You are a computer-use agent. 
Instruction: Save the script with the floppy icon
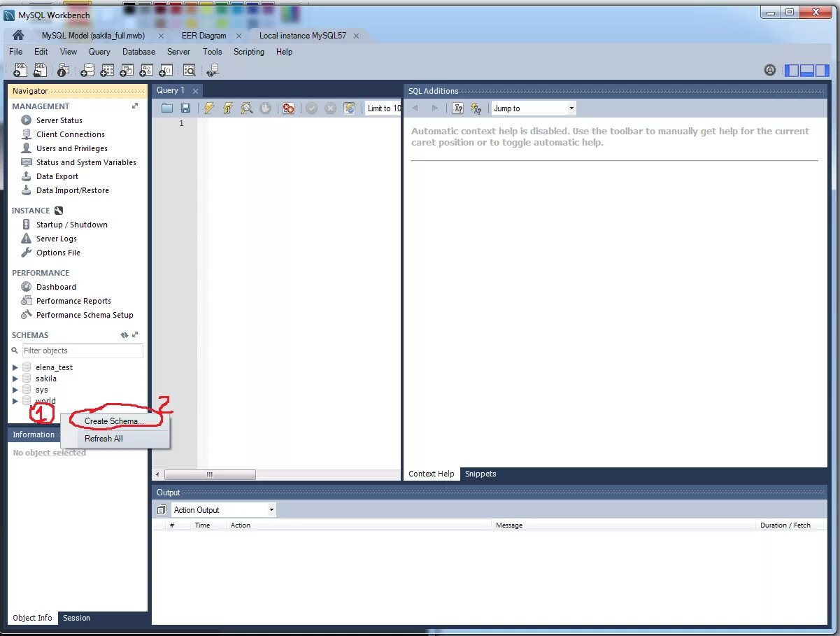pyautogui.click(x=185, y=108)
